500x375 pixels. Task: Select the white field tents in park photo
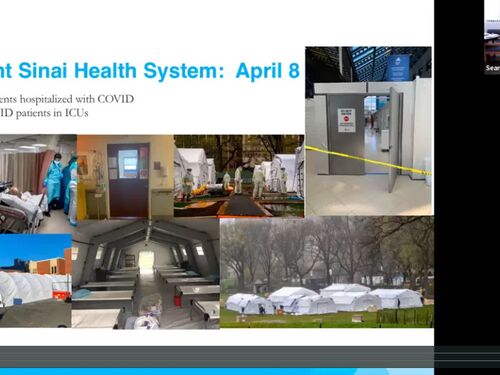[x=327, y=272]
